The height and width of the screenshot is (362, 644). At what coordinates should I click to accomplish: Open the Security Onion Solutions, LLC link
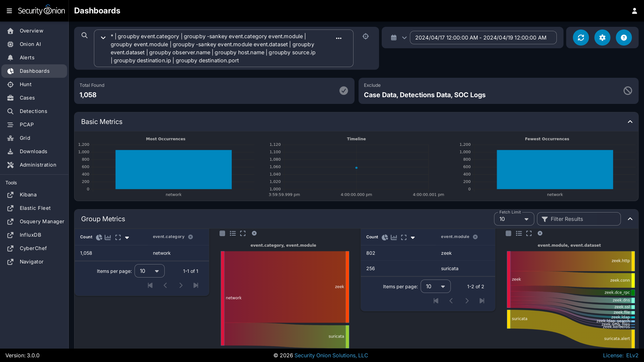(x=331, y=355)
